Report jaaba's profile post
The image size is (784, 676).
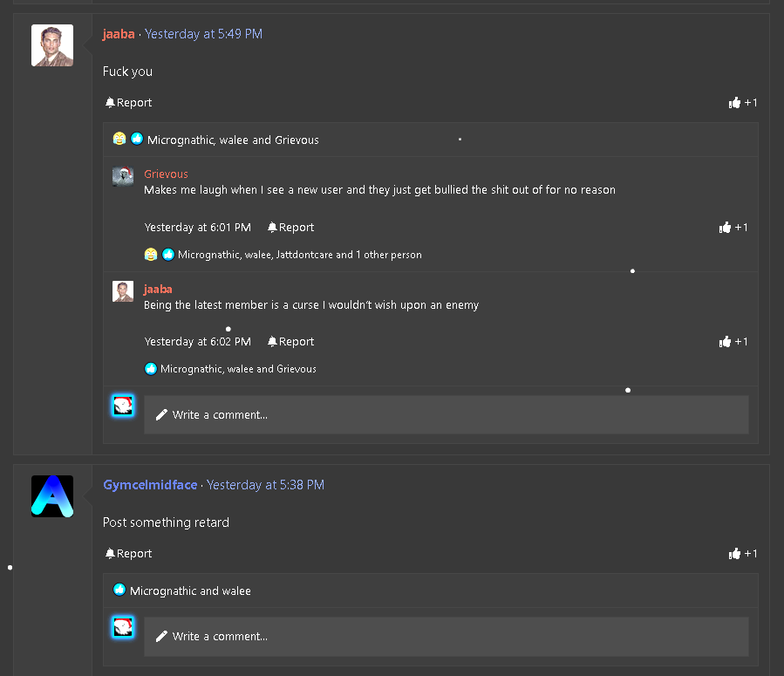[x=128, y=103]
